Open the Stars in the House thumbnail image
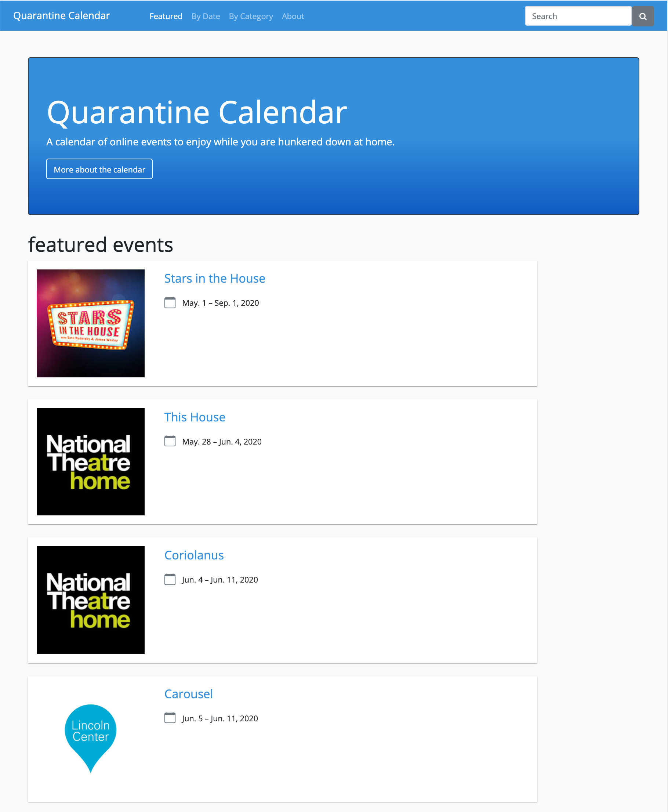 tap(90, 323)
